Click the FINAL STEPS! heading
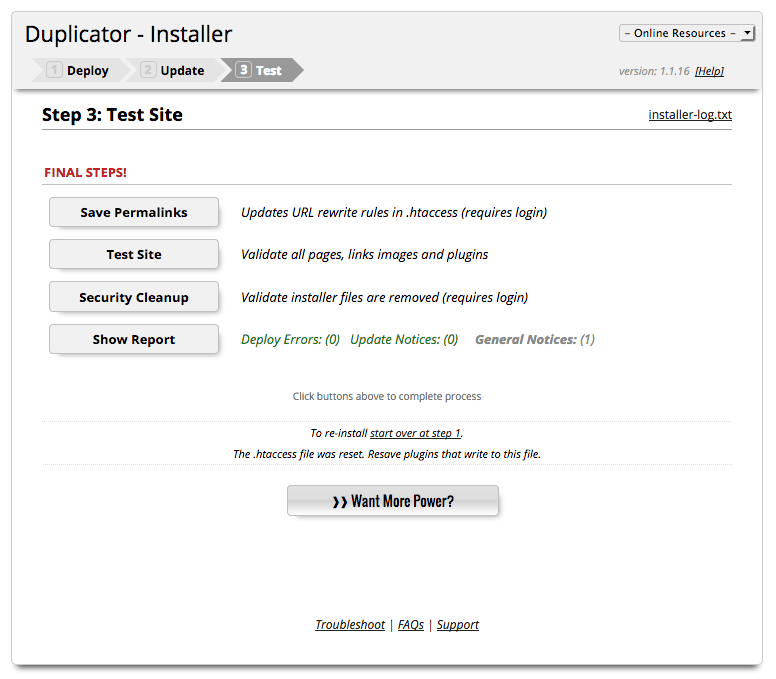The height and width of the screenshot is (679, 776). (x=85, y=172)
